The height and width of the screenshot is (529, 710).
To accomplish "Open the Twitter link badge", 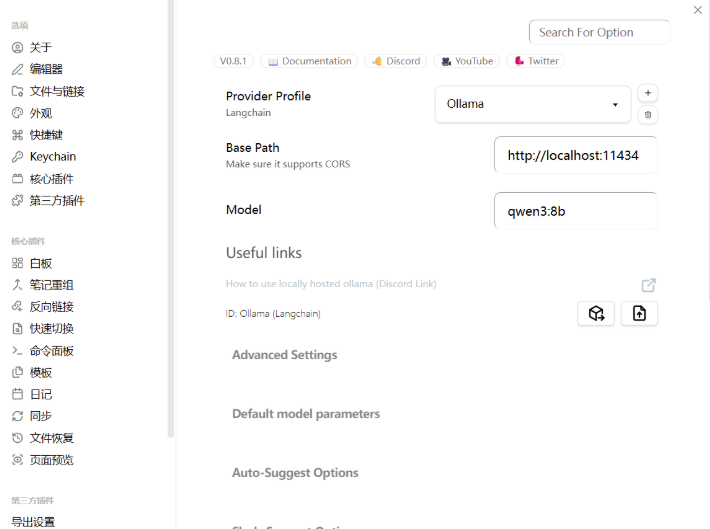I will (536, 61).
